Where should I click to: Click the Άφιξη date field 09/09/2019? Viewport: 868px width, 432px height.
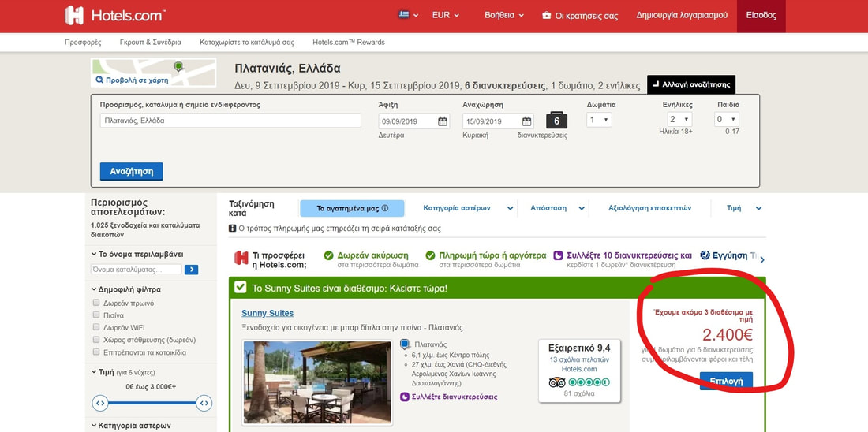414,121
